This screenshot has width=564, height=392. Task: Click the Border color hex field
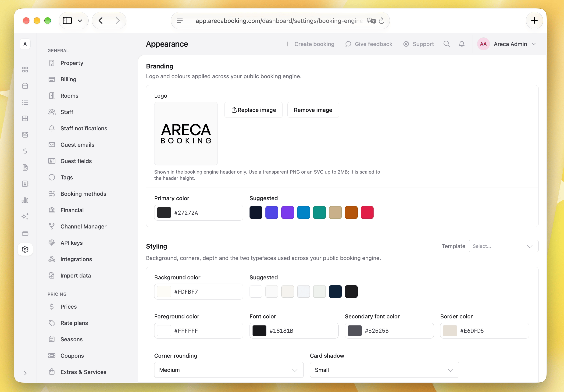pos(484,331)
